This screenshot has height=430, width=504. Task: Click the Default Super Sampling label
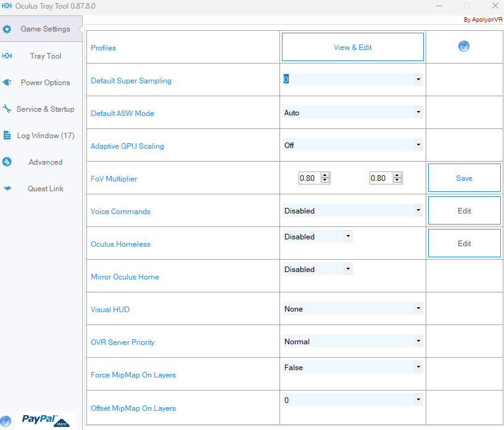pyautogui.click(x=131, y=81)
